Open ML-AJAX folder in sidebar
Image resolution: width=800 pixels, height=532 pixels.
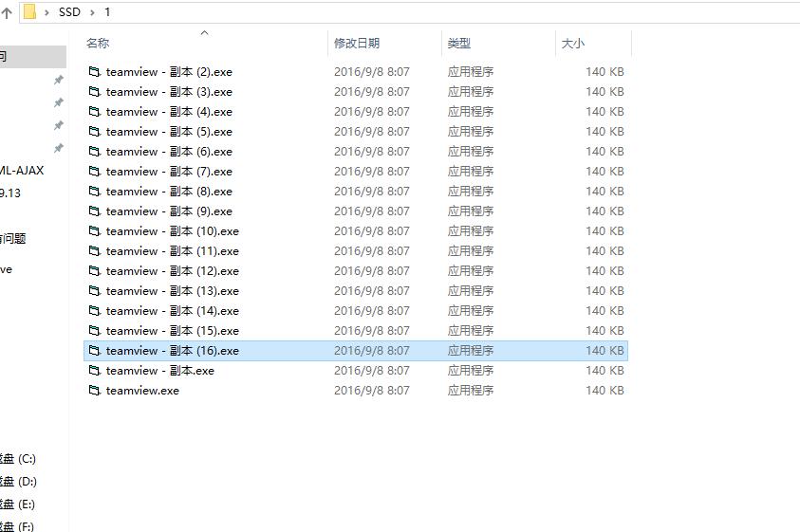(22, 171)
